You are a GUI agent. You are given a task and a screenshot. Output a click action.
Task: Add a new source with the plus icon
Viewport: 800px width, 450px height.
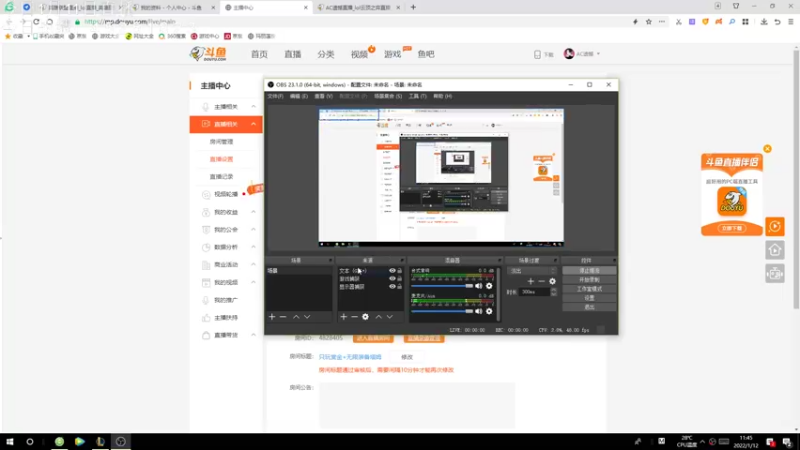pos(343,317)
